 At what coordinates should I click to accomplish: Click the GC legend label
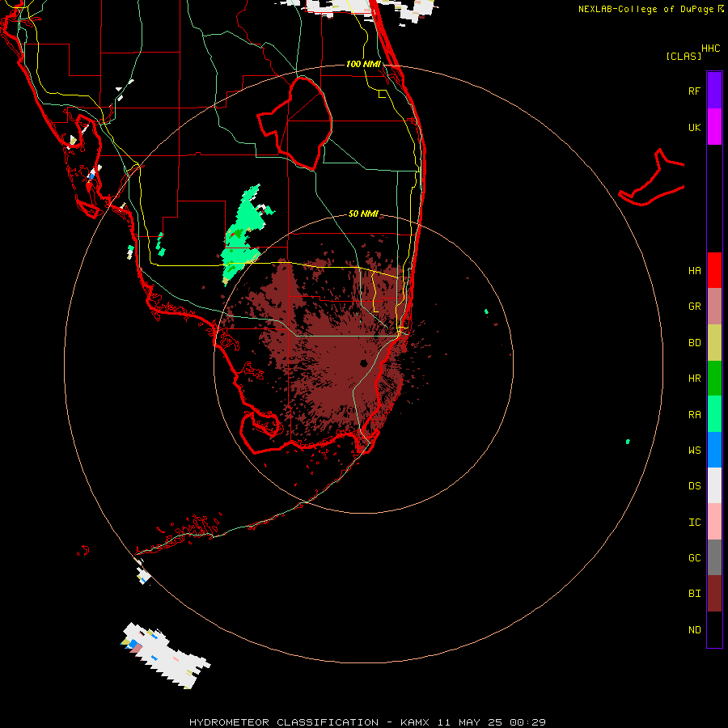[694, 558]
